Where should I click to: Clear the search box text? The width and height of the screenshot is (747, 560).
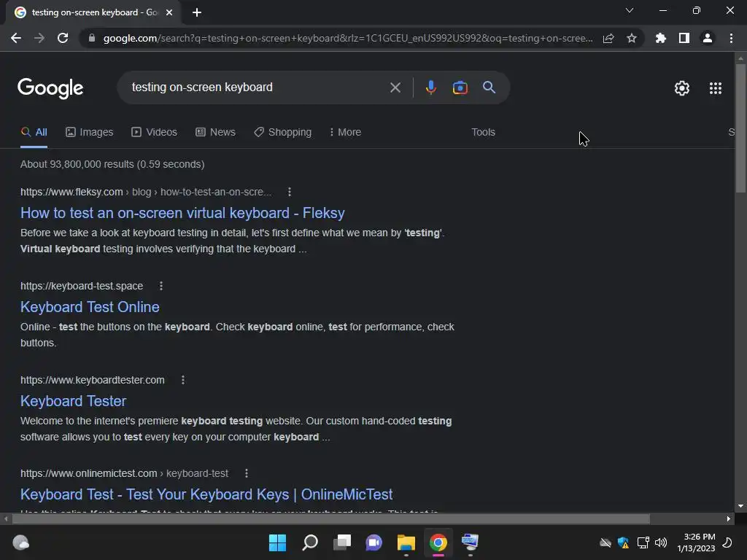395,87
